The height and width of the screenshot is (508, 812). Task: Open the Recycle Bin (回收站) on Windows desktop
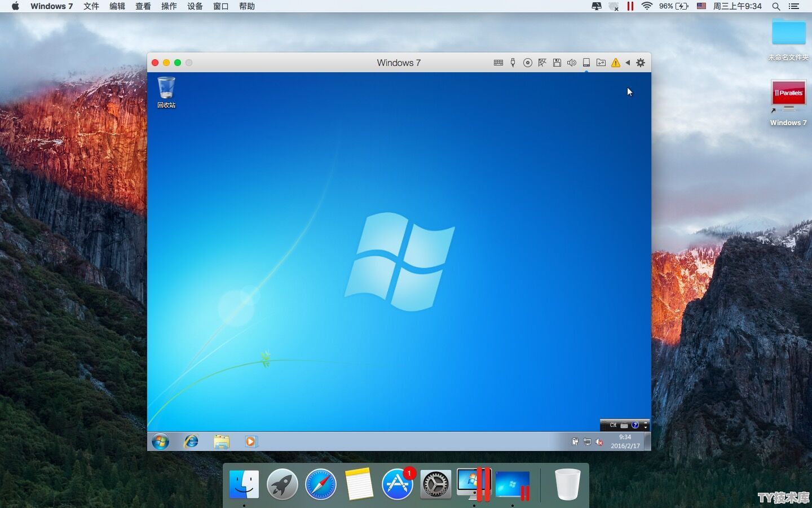point(166,93)
